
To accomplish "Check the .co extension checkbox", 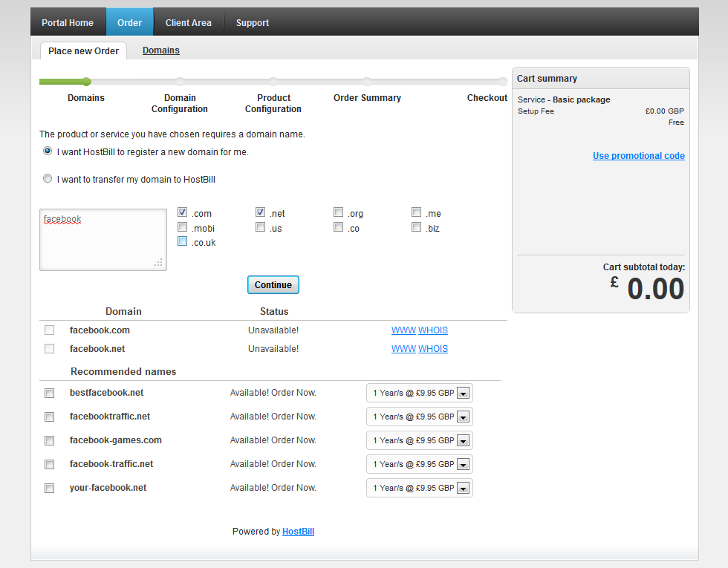I will [x=339, y=227].
